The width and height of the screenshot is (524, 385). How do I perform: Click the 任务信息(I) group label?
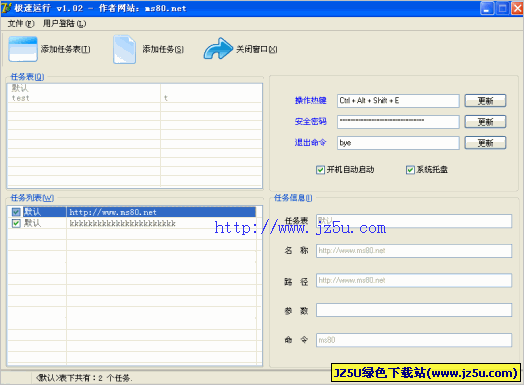[x=293, y=198]
